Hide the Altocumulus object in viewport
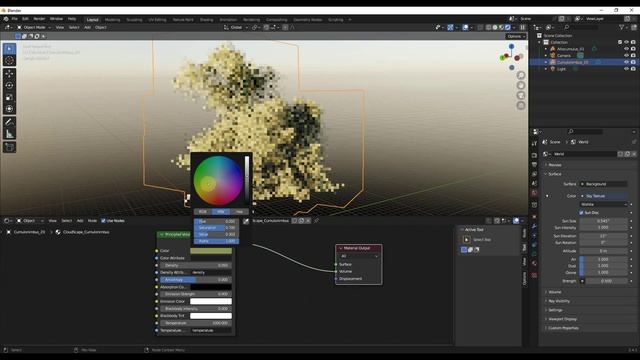The image size is (640, 360). pos(626,49)
